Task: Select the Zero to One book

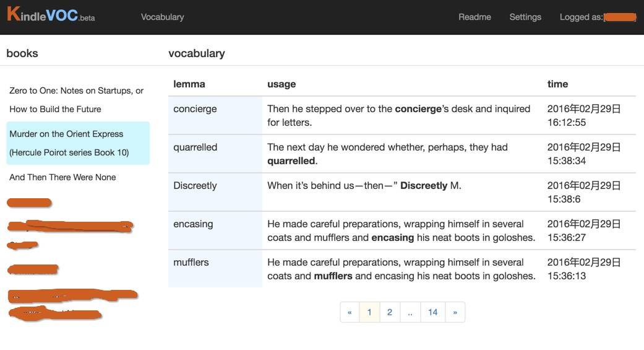Action: (x=77, y=100)
